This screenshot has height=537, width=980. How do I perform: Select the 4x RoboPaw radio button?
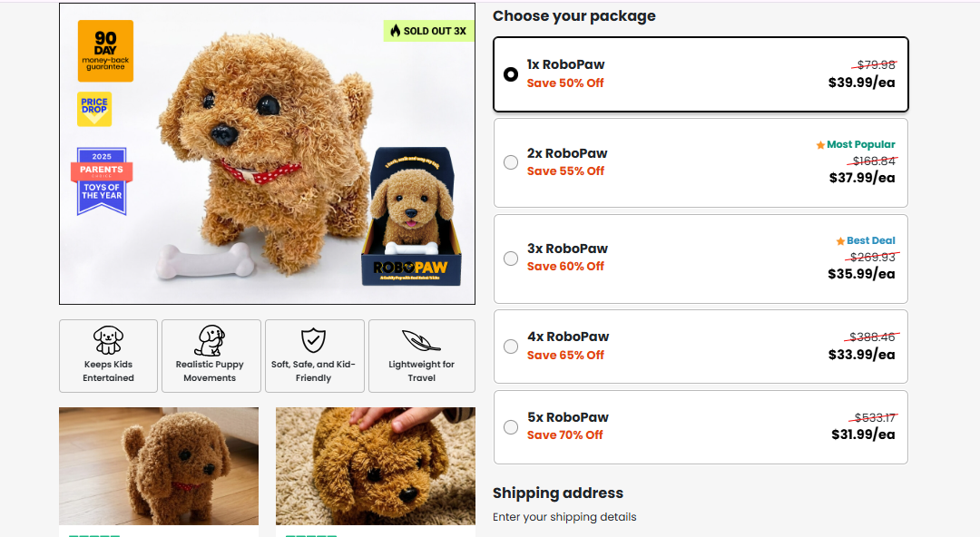click(x=511, y=347)
